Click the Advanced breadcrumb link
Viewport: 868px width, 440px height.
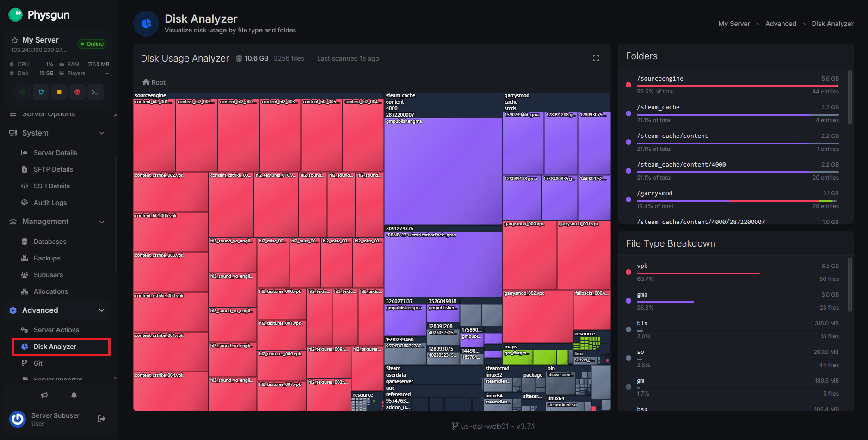tap(781, 24)
